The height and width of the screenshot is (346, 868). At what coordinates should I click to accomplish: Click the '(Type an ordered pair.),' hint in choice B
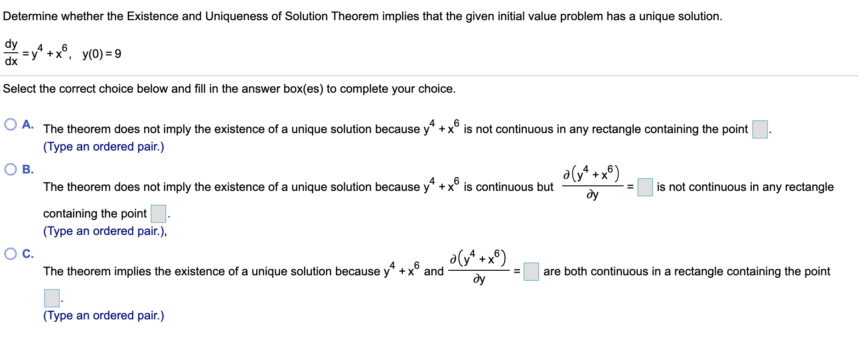(x=106, y=231)
